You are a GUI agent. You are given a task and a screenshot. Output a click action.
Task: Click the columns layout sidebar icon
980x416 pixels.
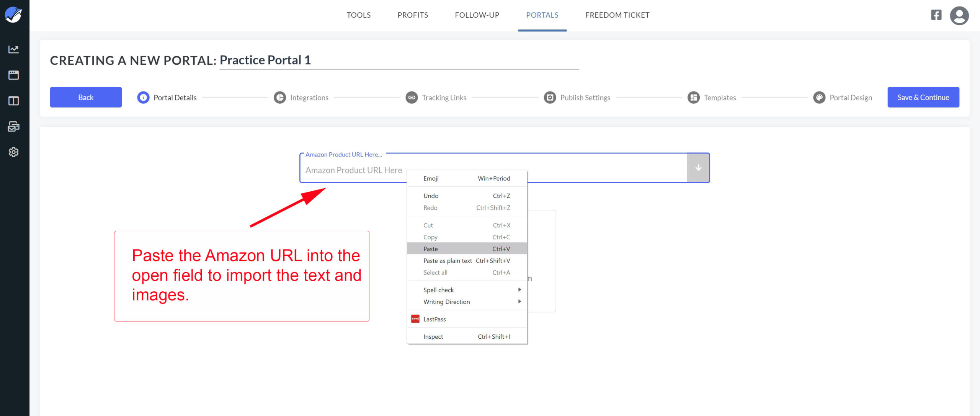13,101
